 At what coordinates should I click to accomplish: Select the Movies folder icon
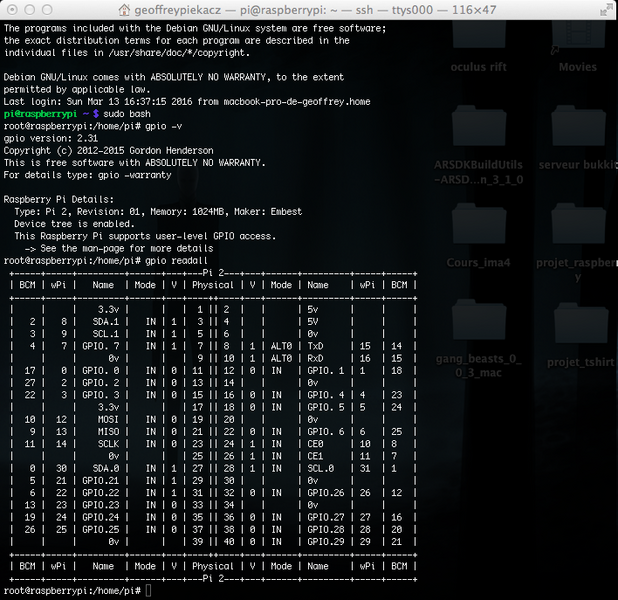pos(577,38)
